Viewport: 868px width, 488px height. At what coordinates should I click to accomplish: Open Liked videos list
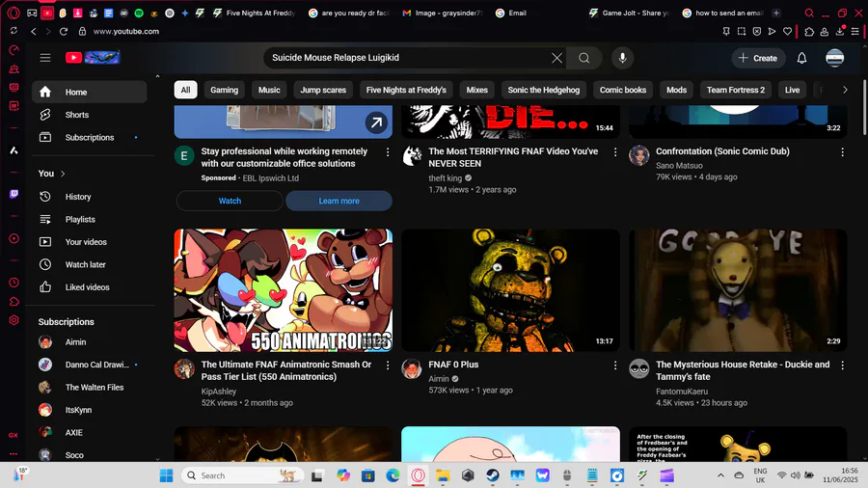pyautogui.click(x=89, y=287)
